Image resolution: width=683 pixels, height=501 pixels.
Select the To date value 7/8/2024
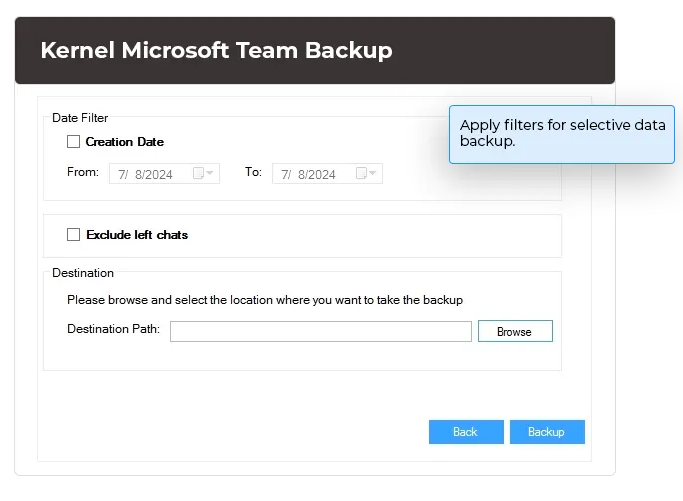(x=310, y=174)
